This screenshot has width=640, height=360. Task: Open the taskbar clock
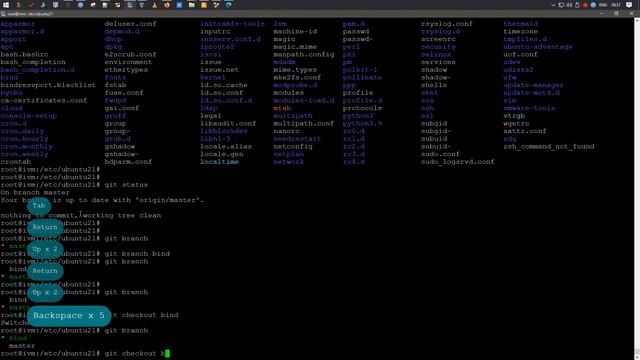click(616, 5)
